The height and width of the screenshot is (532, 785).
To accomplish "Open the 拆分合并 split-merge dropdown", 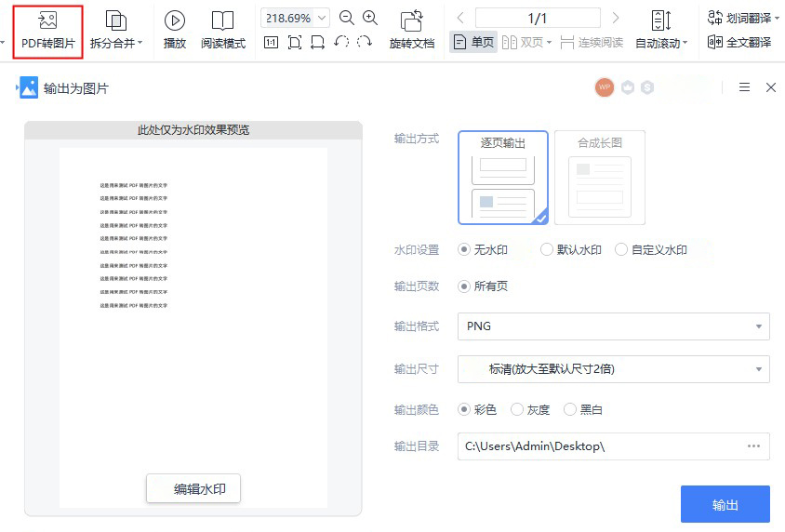I will pos(116,32).
